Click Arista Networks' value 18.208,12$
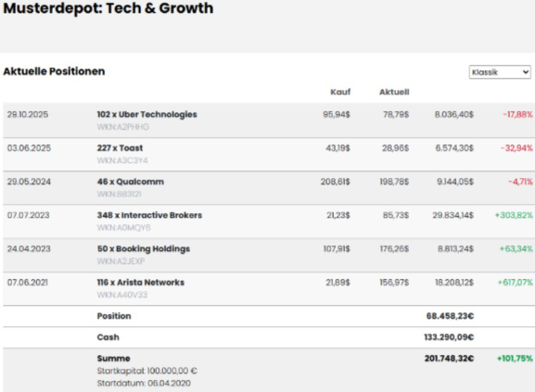 click(x=454, y=283)
